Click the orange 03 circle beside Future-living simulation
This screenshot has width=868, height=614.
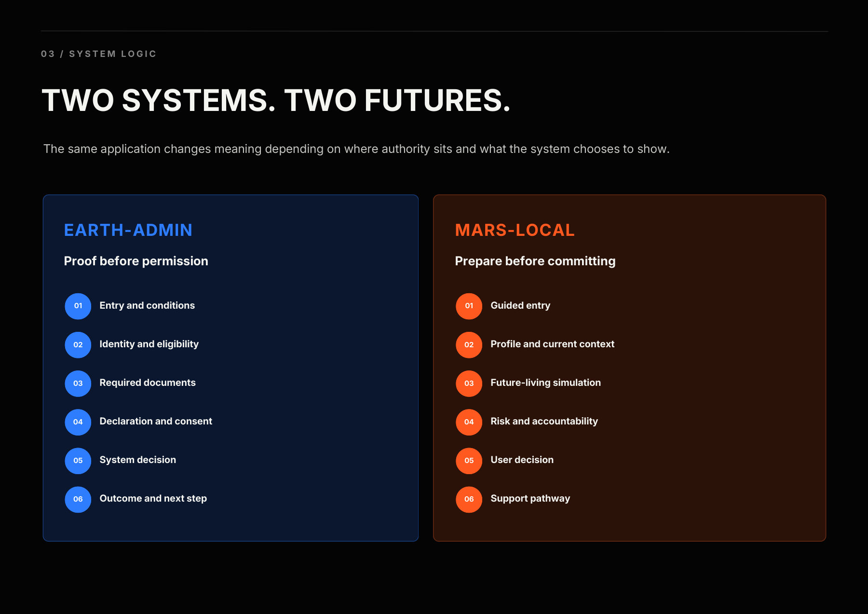tap(469, 383)
